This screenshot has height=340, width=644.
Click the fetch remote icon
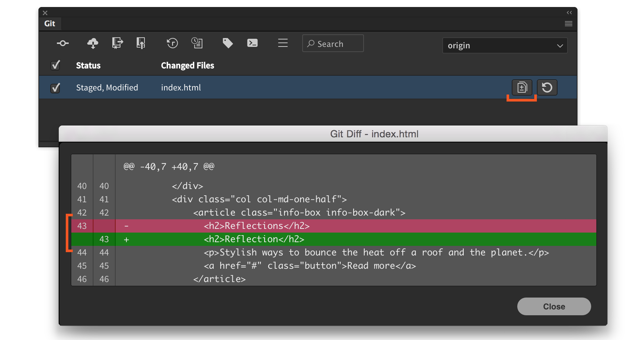pos(141,43)
